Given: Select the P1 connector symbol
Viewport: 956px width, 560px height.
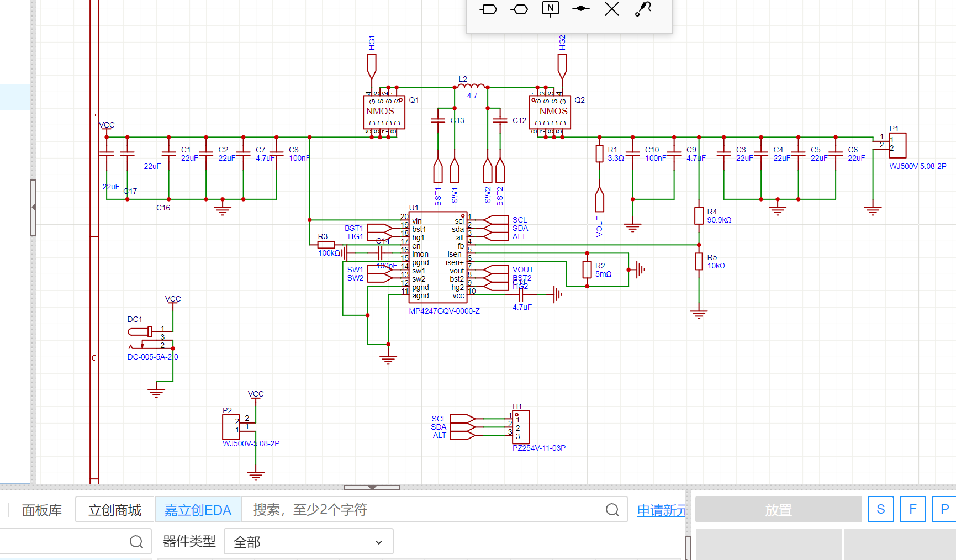Looking at the screenshot, I should tap(897, 145).
